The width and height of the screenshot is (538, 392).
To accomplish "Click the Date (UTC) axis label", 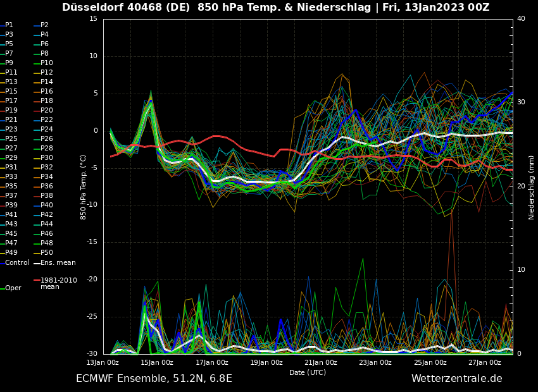I will 308,372.
